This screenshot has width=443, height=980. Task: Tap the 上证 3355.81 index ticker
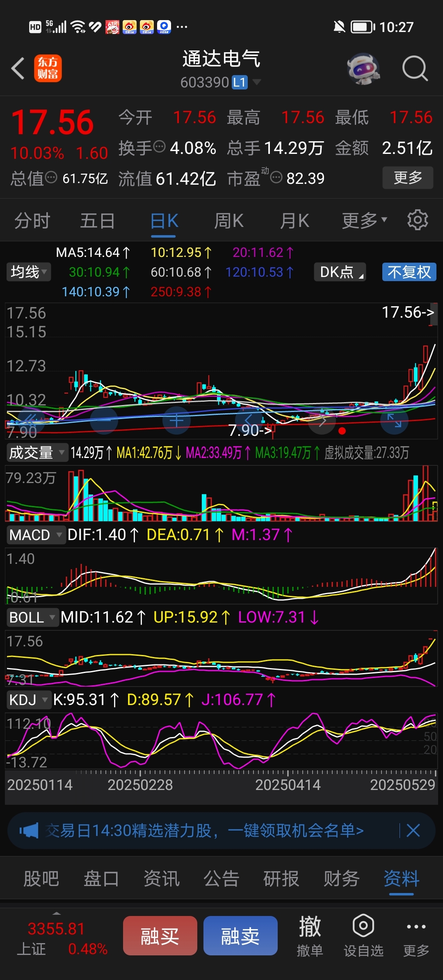tap(62, 938)
